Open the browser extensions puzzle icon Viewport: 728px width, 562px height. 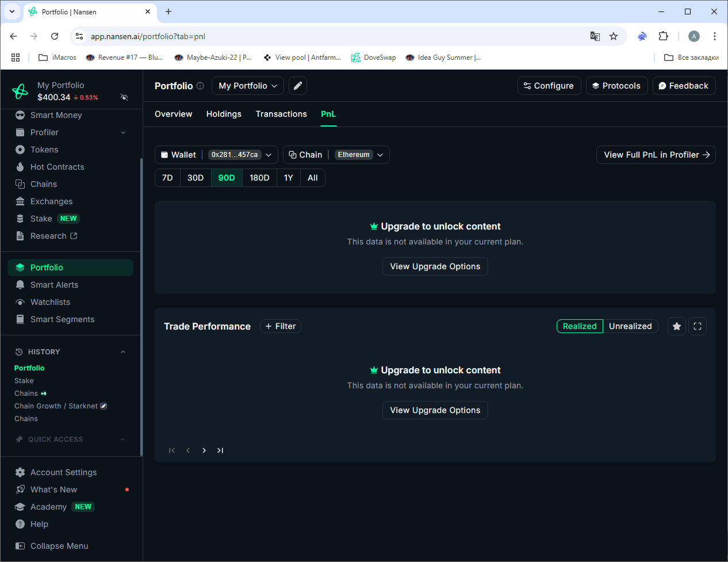pyautogui.click(x=663, y=36)
